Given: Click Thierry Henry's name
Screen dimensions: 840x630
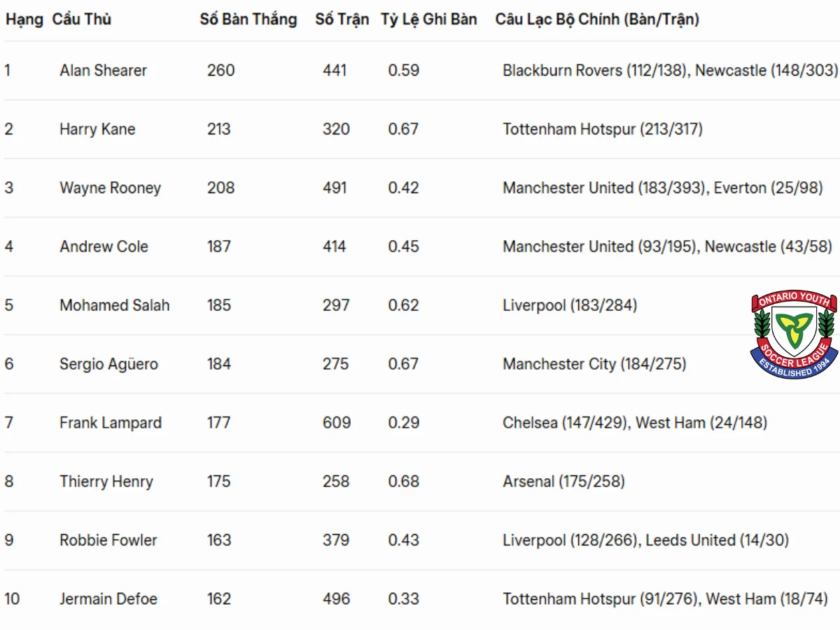Looking at the screenshot, I should [x=106, y=482].
